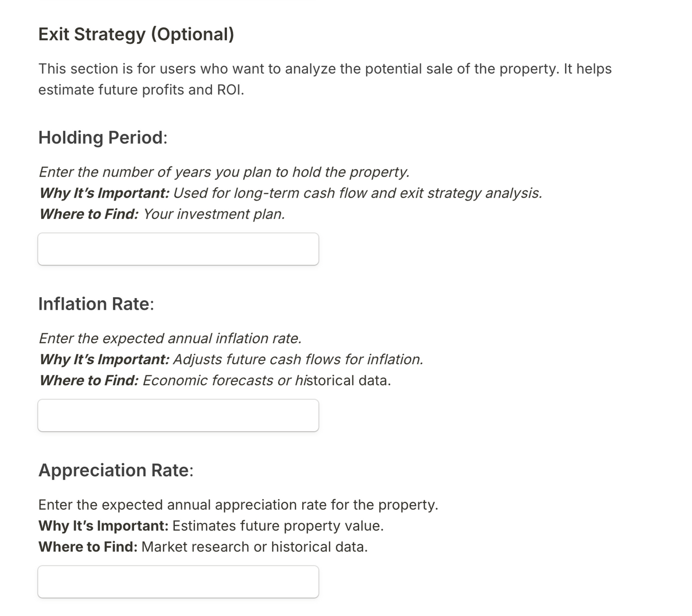Focus the empty field below Inflation Rate
This screenshot has height=616, width=692.
pos(178,414)
